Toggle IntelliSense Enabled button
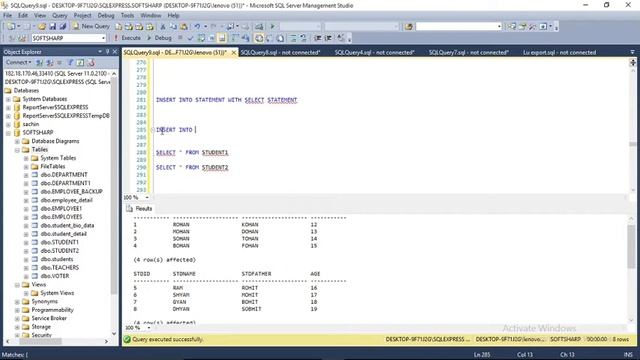 [x=222, y=38]
